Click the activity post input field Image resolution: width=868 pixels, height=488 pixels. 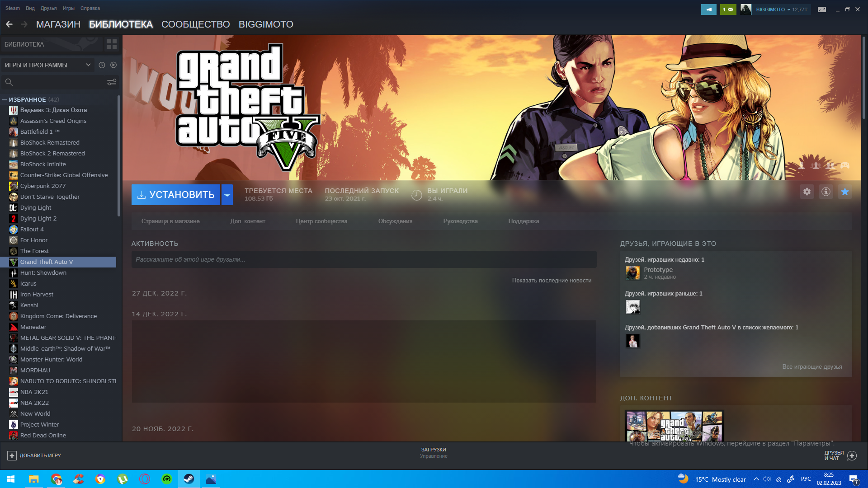tap(364, 260)
